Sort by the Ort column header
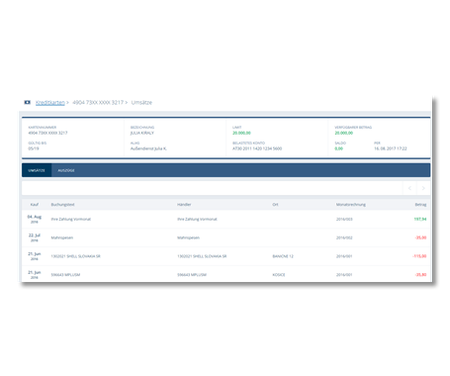Viewport: 450px width, 376px height. [x=275, y=205]
